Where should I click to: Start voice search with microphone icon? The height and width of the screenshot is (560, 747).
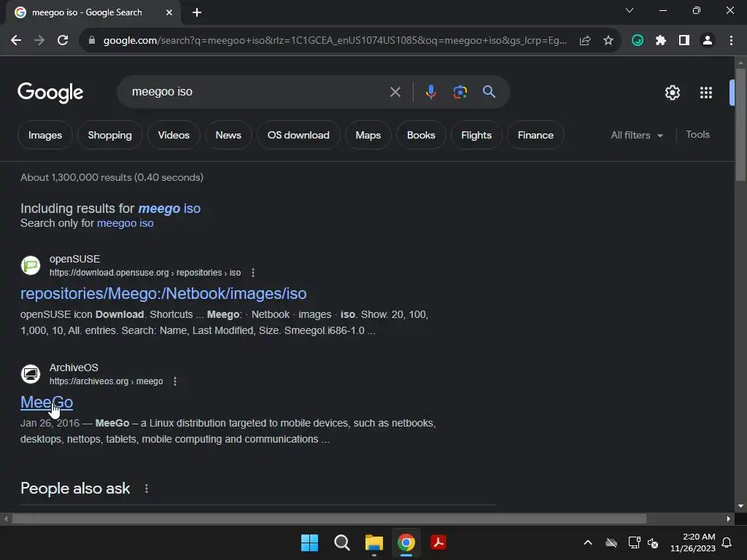point(430,92)
